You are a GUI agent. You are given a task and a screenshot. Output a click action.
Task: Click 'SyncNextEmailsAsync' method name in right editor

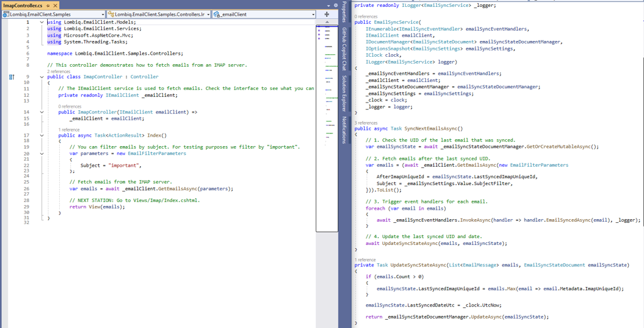pos(430,128)
